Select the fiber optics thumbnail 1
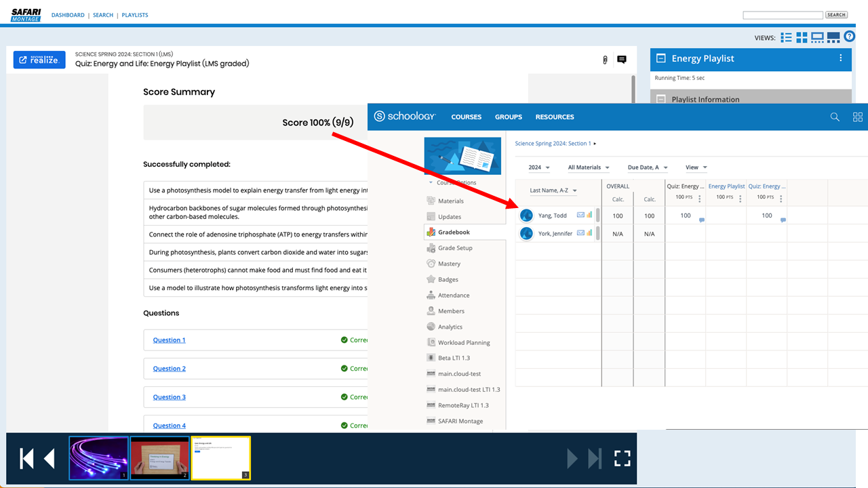 coord(98,458)
